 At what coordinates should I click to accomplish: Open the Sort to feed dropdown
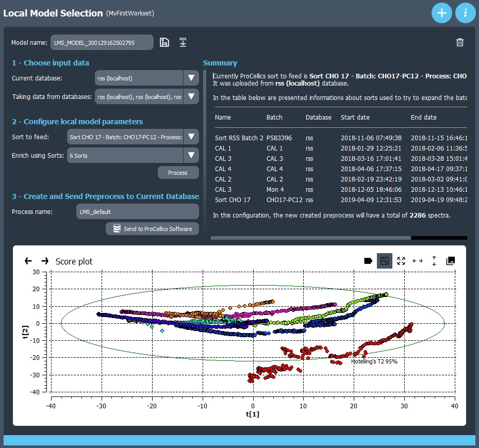[191, 137]
